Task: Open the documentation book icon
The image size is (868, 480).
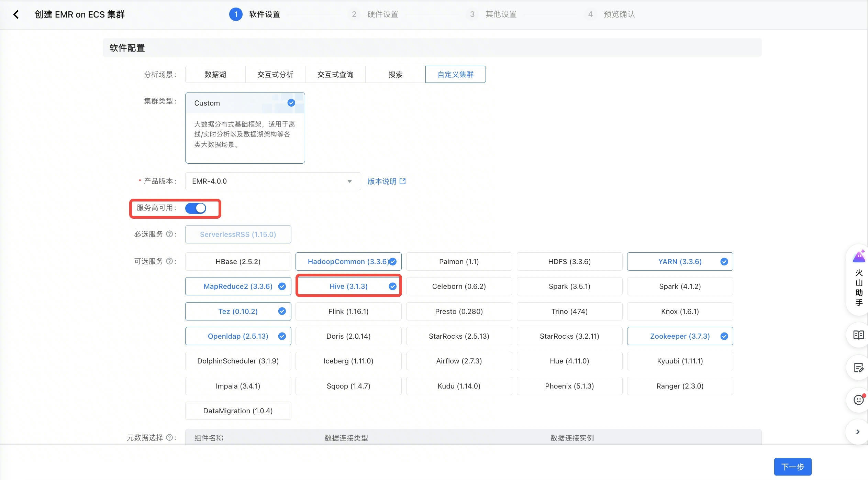Action: pos(859,335)
